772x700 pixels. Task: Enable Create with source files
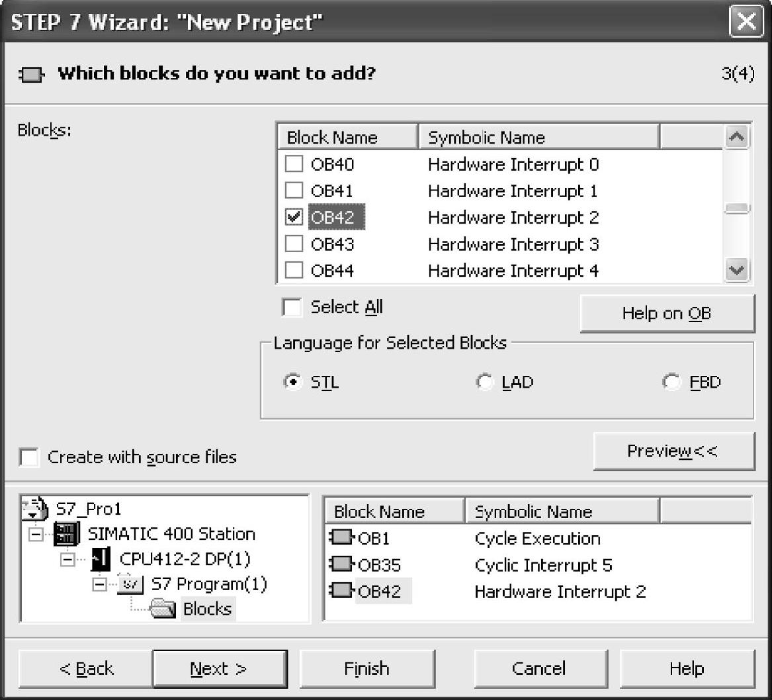pos(29,457)
